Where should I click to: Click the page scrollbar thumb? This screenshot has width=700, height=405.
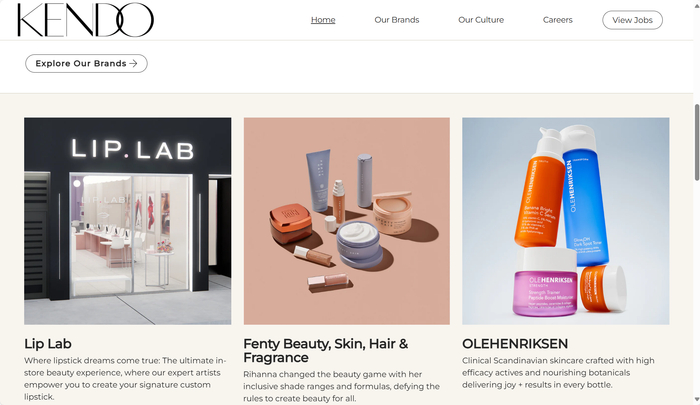(x=696, y=142)
